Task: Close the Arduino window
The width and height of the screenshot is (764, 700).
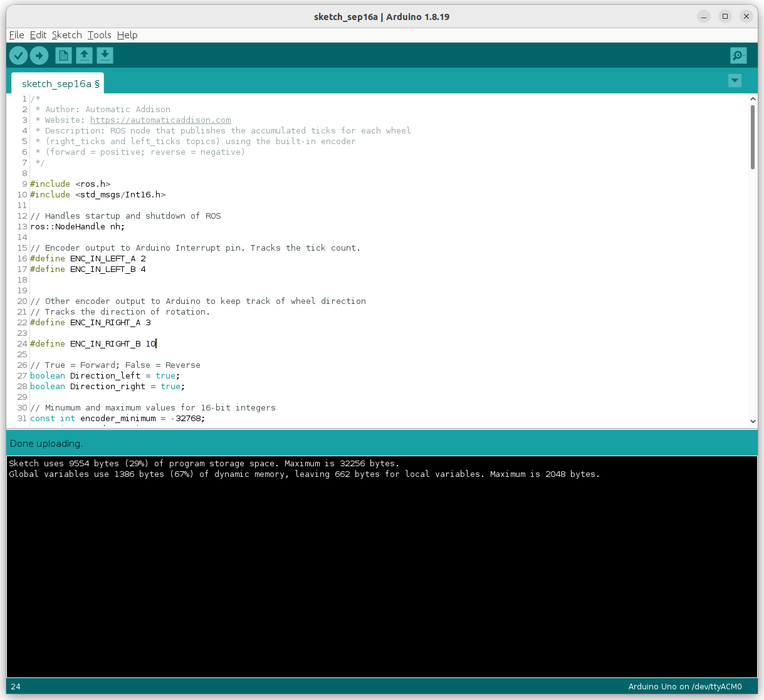Action: pyautogui.click(x=746, y=16)
